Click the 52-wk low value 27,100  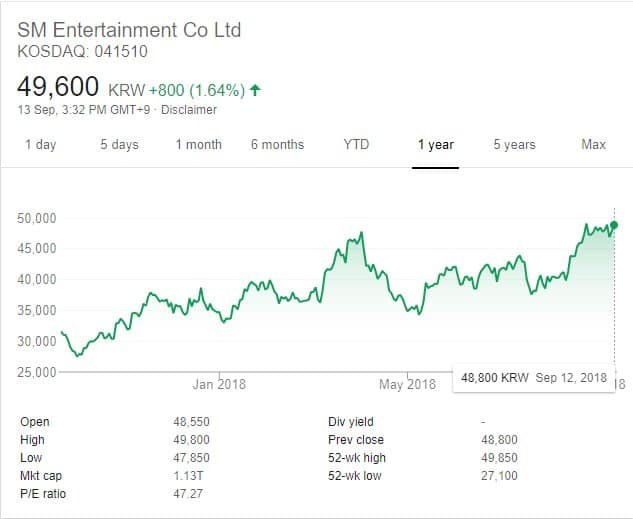coord(499,476)
